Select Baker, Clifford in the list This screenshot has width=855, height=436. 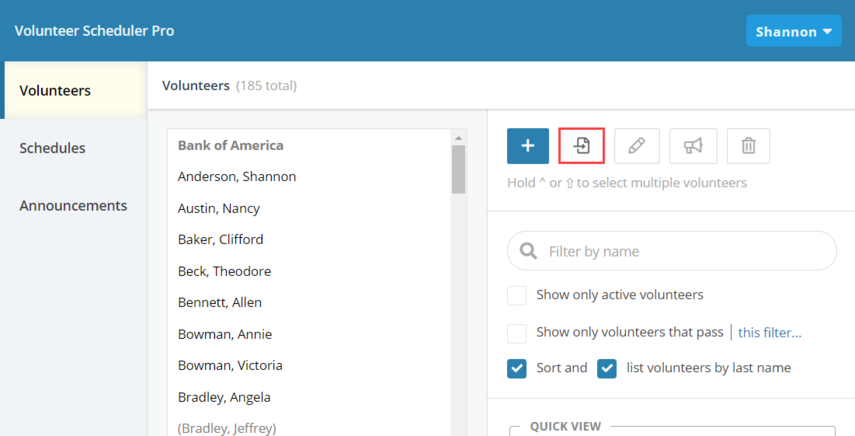click(x=220, y=239)
